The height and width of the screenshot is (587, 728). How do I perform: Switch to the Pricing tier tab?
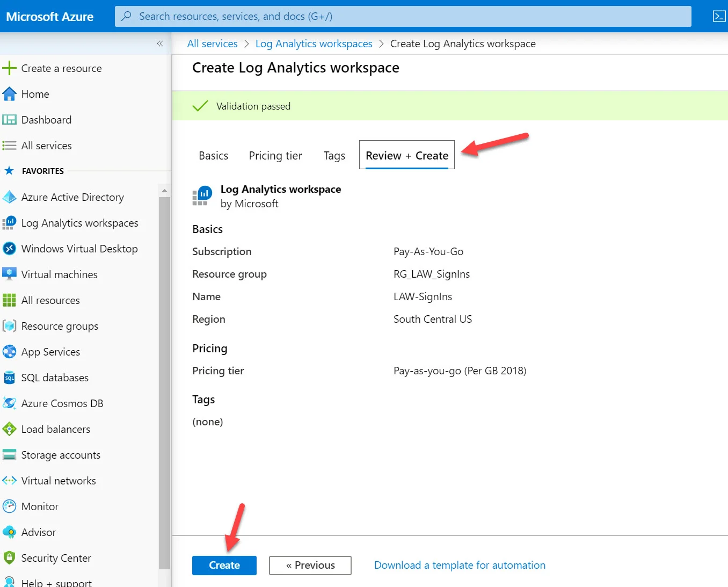(275, 156)
